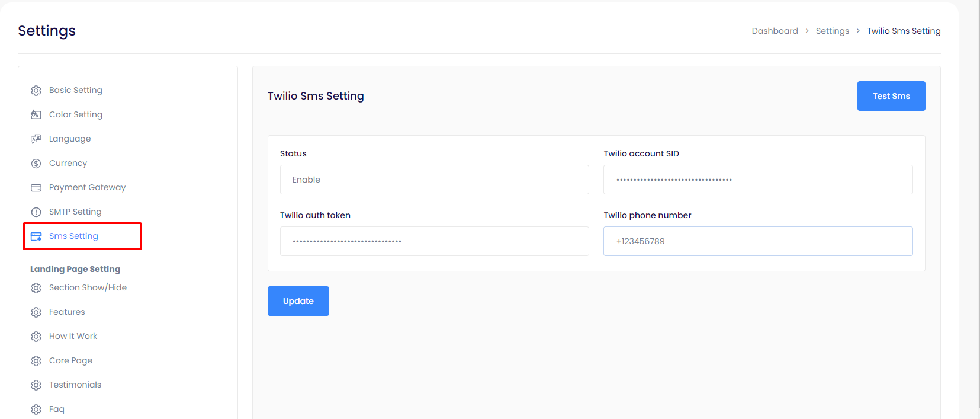The image size is (980, 419).
Task: Open the Status Enable dropdown
Action: click(434, 180)
